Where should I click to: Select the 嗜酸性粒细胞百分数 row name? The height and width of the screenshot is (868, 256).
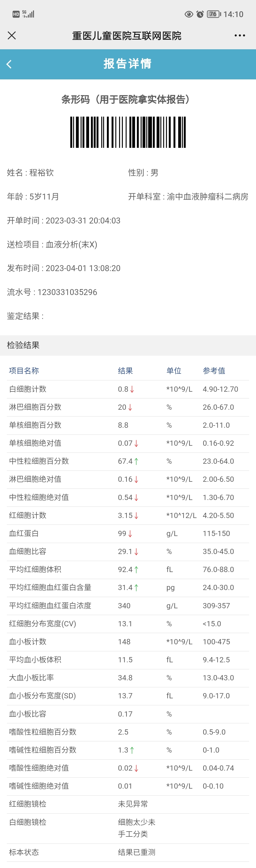43,732
